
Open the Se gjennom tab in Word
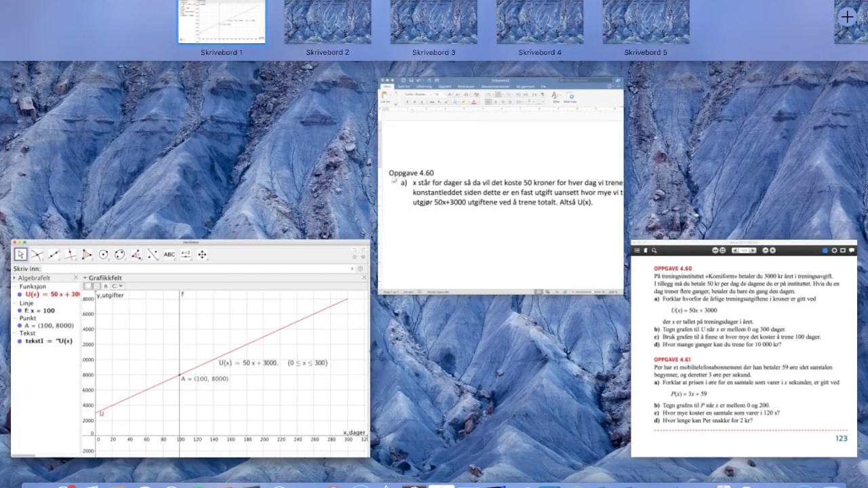(x=526, y=87)
